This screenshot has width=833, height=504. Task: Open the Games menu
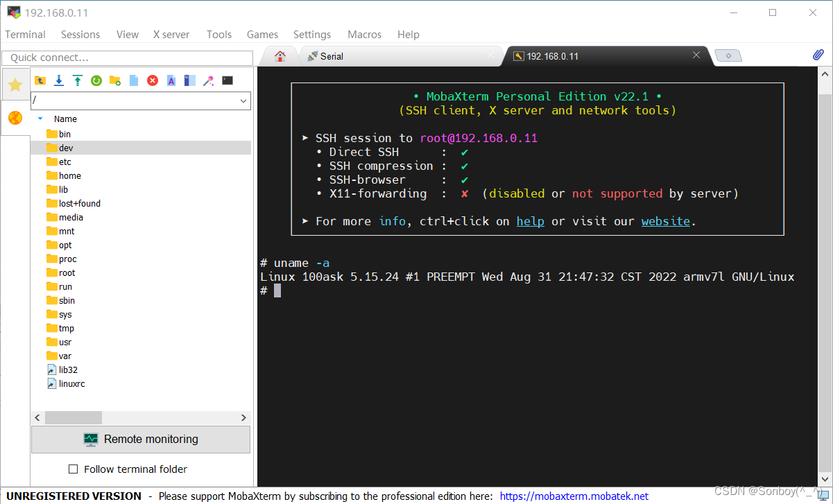pos(262,35)
